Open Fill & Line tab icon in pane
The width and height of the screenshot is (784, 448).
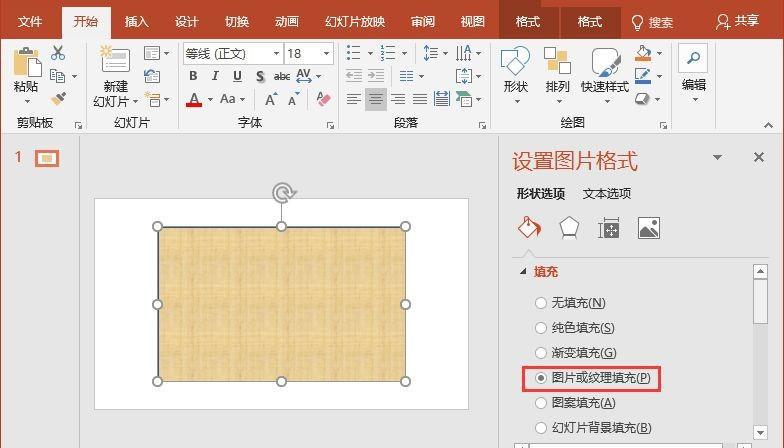point(528,228)
